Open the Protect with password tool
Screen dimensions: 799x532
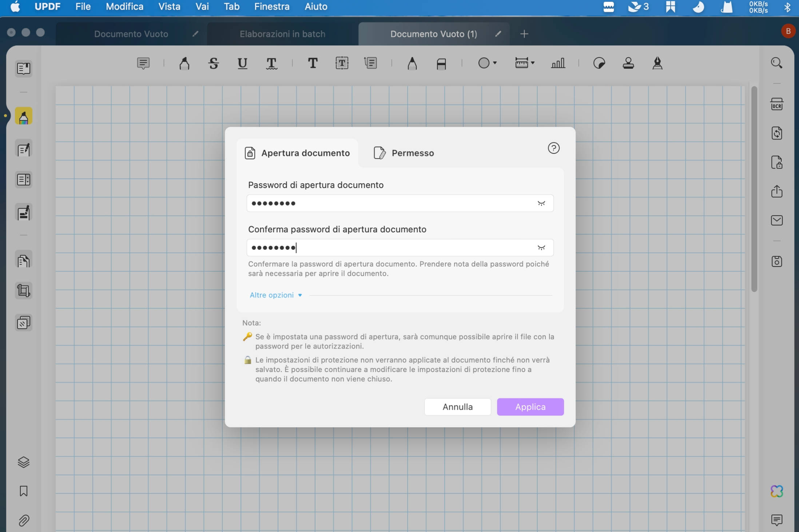(x=777, y=162)
